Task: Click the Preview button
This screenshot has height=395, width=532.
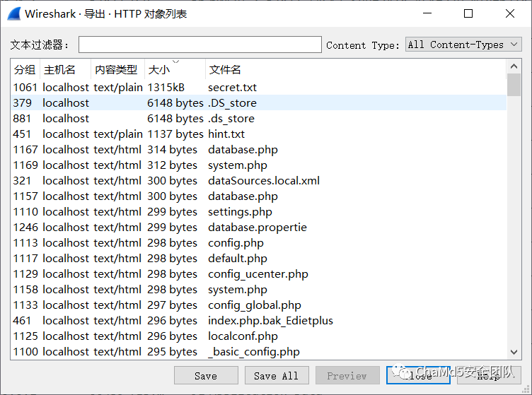Action: (347, 376)
